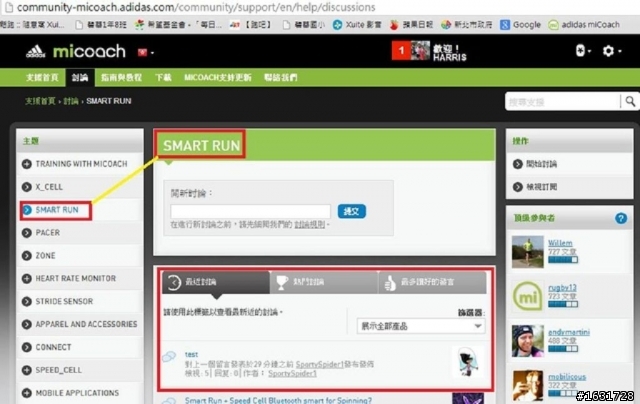This screenshot has height=404, width=640.
Task: Click arrow icon beside APPAREL AND ACCESSORIES
Action: pyautogui.click(x=27, y=324)
